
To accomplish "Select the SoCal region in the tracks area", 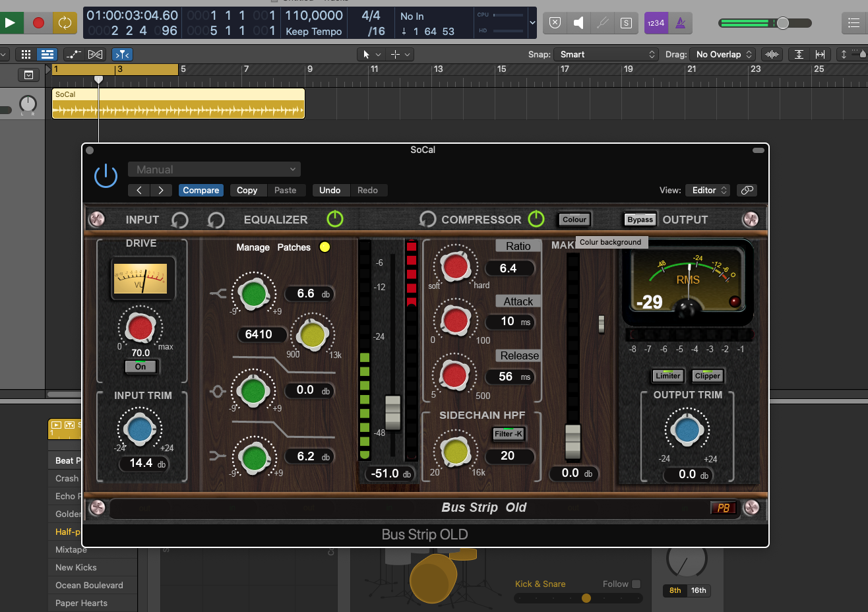I will [178, 104].
